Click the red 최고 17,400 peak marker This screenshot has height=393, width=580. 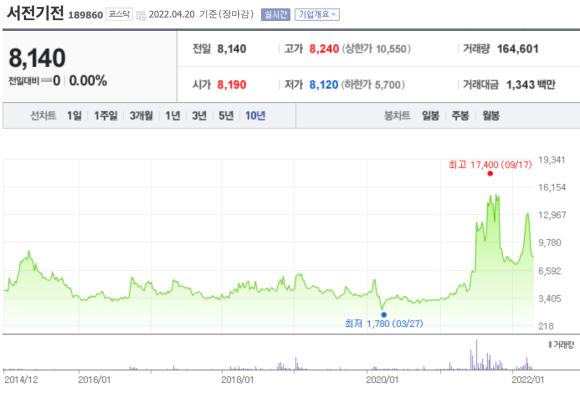(x=490, y=174)
